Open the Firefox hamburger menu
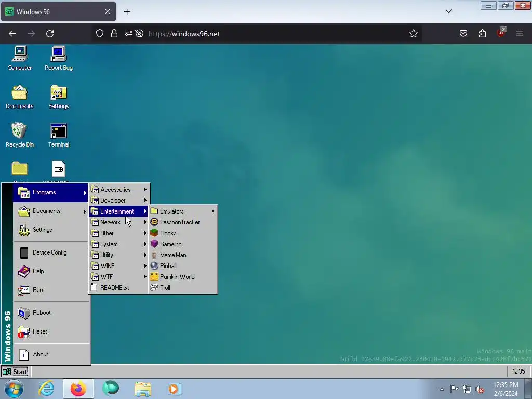This screenshot has height=399, width=532. coord(520,33)
